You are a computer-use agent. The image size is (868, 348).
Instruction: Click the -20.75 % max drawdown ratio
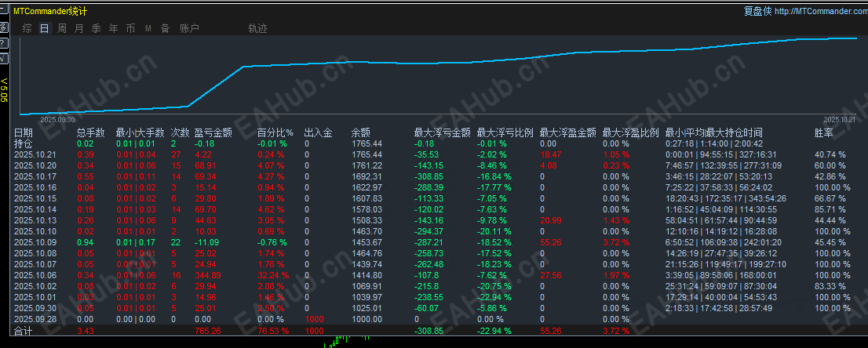click(x=494, y=286)
